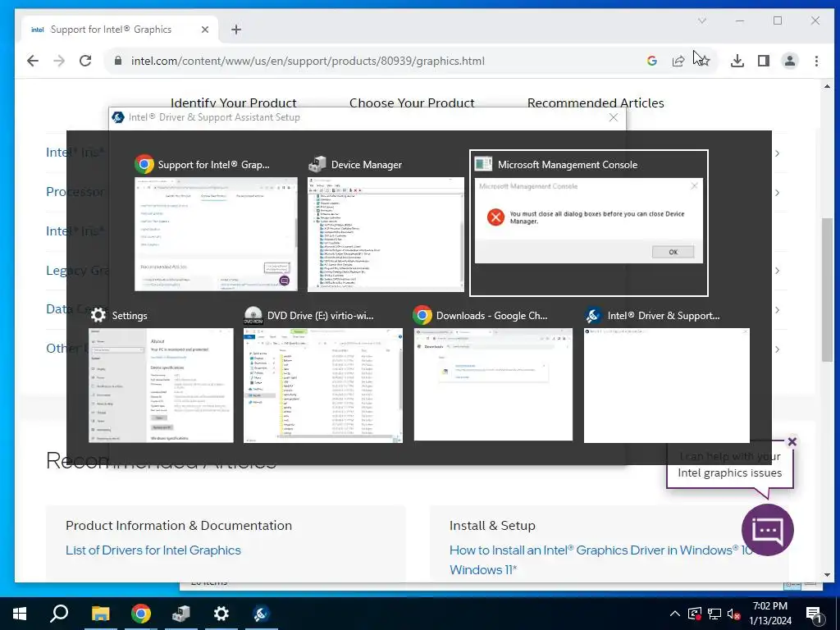Click the page vertical scrollbar thumb

click(x=827, y=290)
